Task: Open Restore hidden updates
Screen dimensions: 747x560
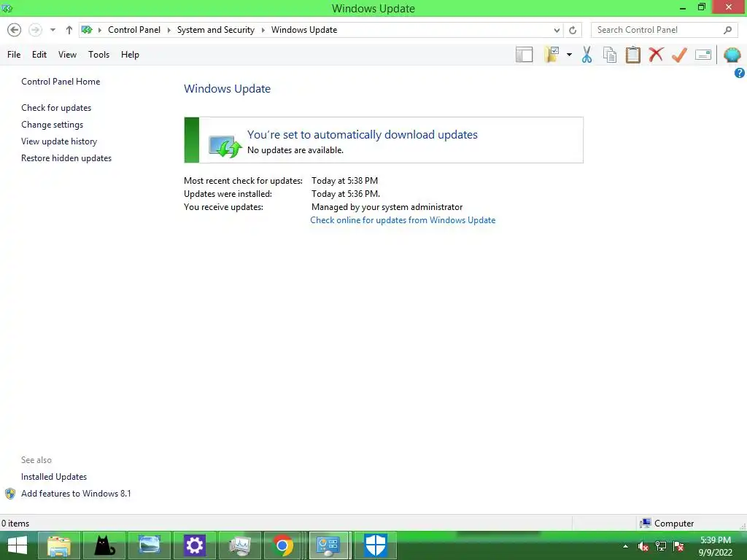Action: 66,158
